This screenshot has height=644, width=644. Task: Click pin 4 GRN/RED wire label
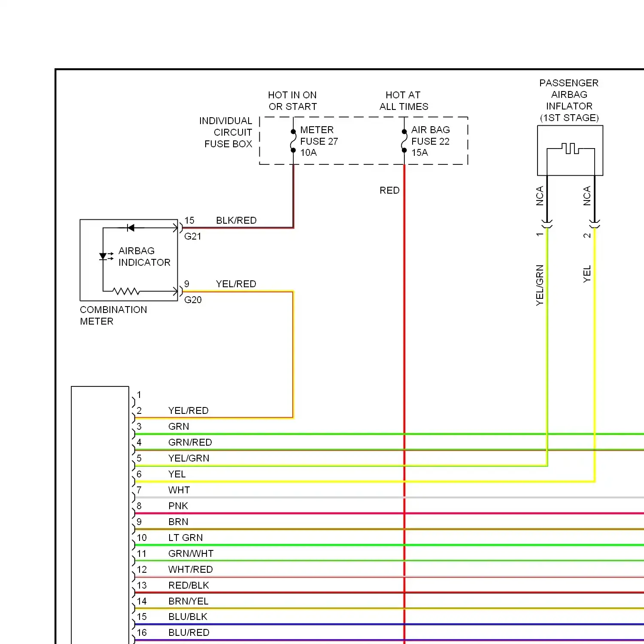pyautogui.click(x=190, y=443)
